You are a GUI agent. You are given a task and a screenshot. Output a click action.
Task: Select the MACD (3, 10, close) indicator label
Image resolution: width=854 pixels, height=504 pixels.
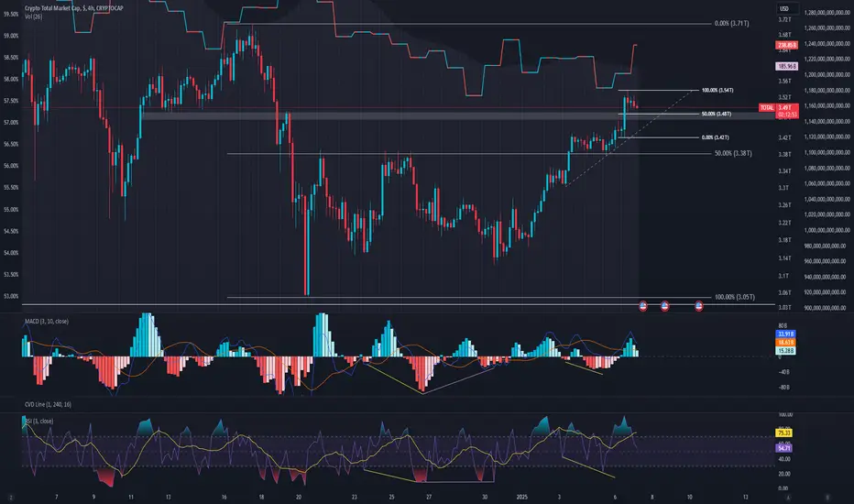(x=47, y=322)
